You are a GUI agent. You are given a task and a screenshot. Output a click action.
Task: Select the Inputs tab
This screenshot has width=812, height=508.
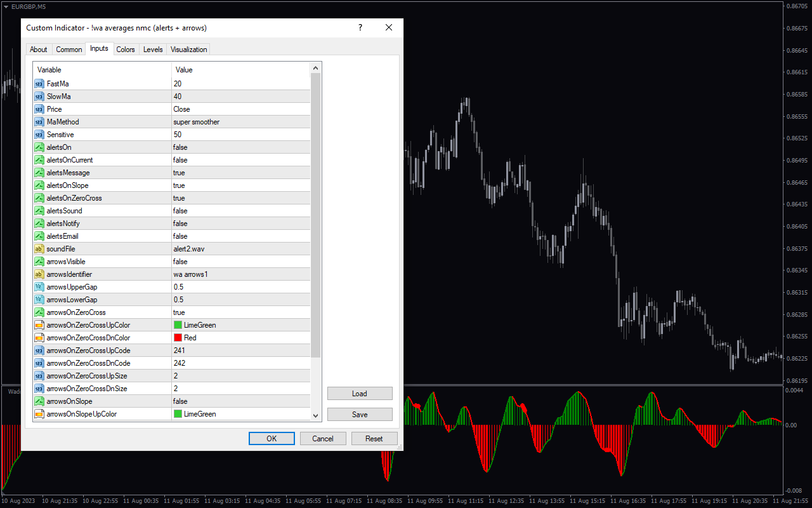[99, 48]
